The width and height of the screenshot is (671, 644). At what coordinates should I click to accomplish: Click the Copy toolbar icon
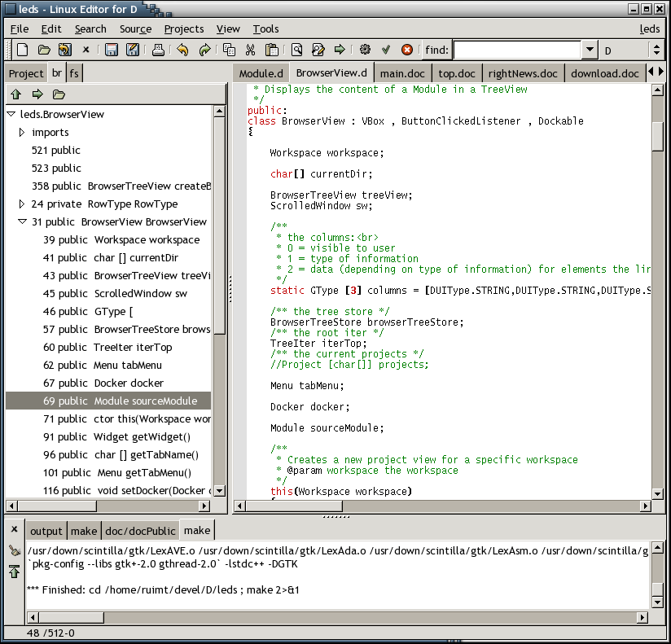coord(230,50)
